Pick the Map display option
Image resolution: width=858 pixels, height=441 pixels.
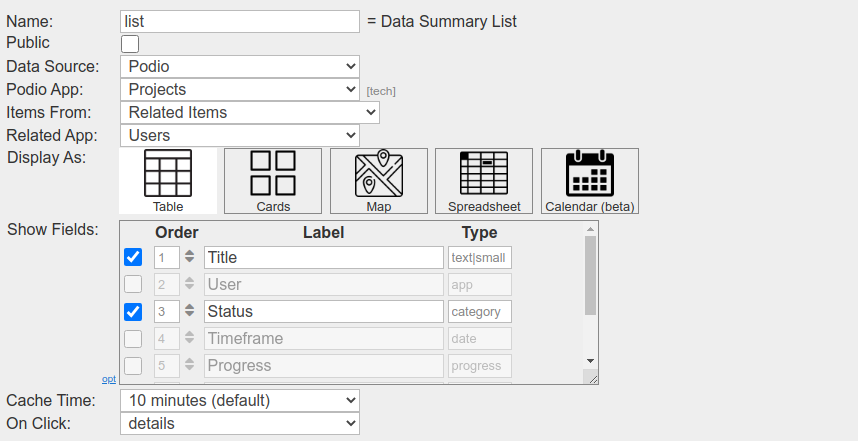[379, 181]
